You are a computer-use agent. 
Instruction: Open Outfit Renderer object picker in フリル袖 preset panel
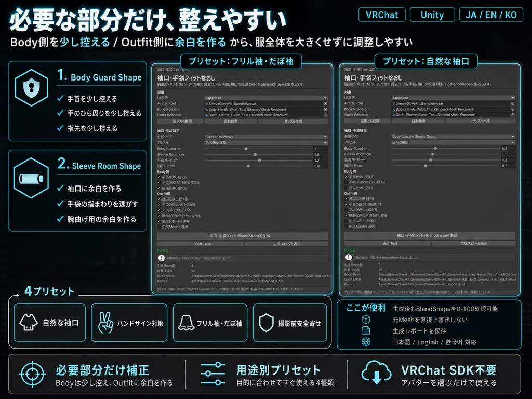[x=325, y=115]
